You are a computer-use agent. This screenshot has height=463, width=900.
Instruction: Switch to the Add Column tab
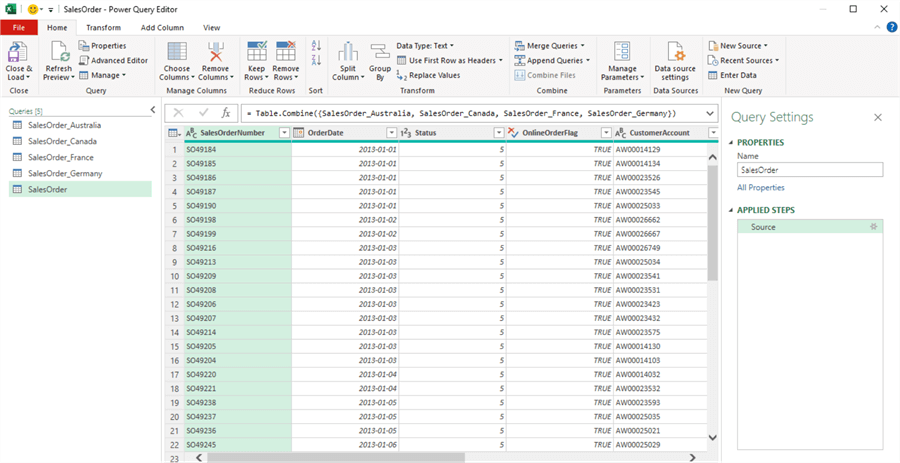point(162,27)
